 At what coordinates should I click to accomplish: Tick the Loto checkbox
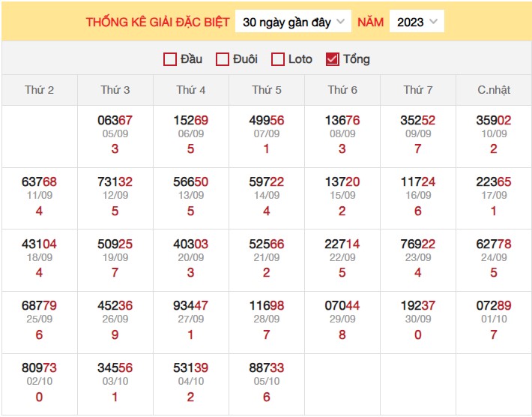278,59
